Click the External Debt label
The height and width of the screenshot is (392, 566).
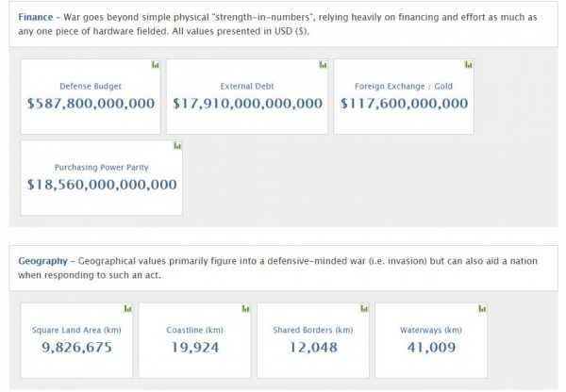coord(246,86)
